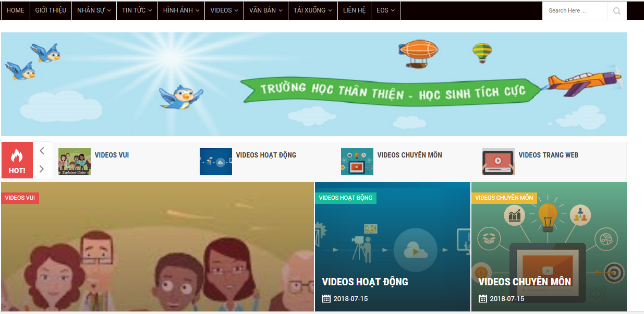This screenshot has width=644, height=314.
Task: Go to previous hot news item
Action: pyautogui.click(x=42, y=151)
